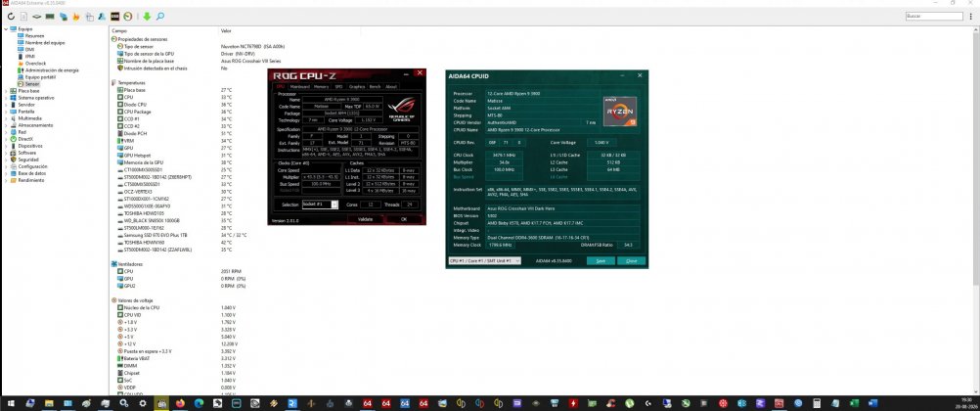The image size is (980, 411).
Task: Click the green memory module toolbar icon
Action: 50,17
